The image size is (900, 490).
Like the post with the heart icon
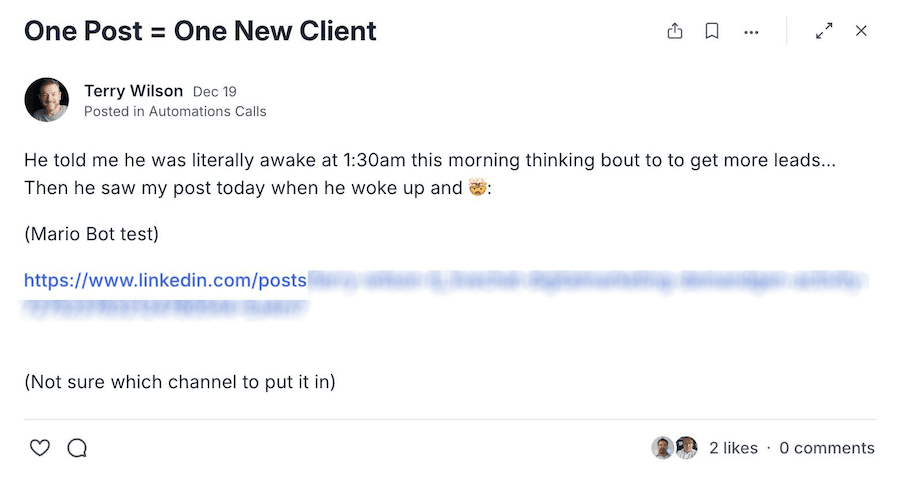(x=39, y=448)
